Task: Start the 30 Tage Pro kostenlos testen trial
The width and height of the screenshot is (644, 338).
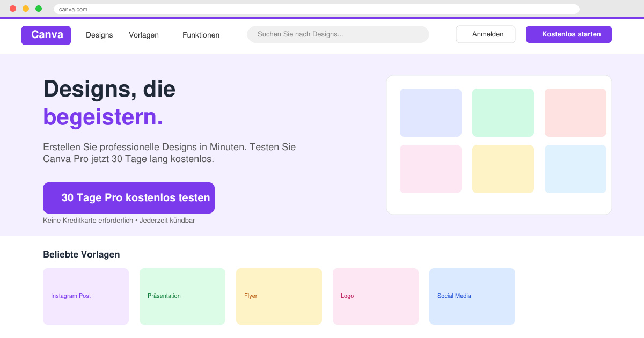Action: click(x=129, y=198)
